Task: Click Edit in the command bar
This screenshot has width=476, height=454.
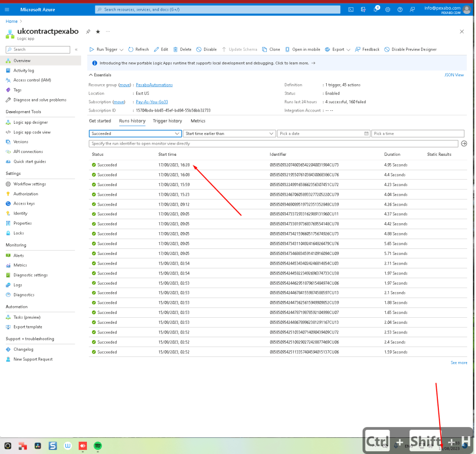Action: pos(161,49)
